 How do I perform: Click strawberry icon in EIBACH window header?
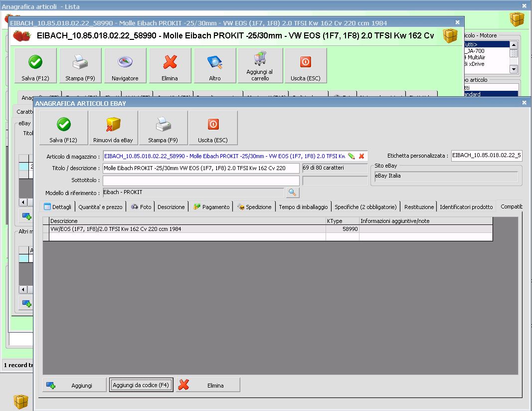[22, 35]
